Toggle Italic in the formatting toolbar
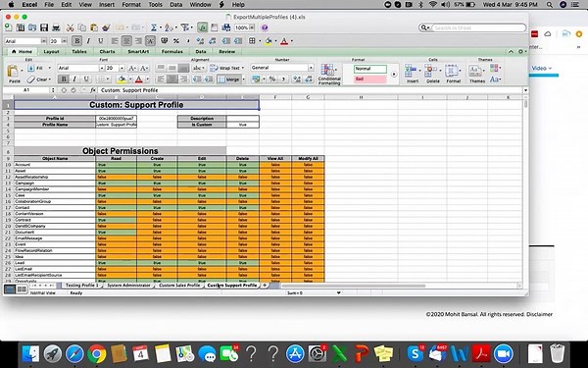Screen dimensions: 588x368 [x=88, y=41]
